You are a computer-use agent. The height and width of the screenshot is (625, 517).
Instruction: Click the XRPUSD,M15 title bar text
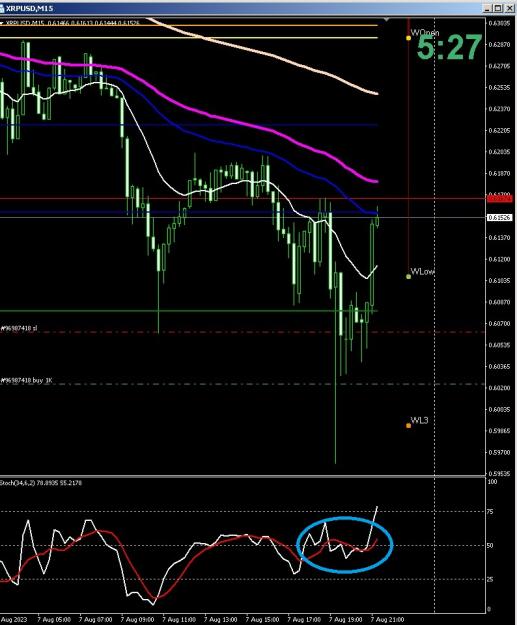[x=29, y=8]
